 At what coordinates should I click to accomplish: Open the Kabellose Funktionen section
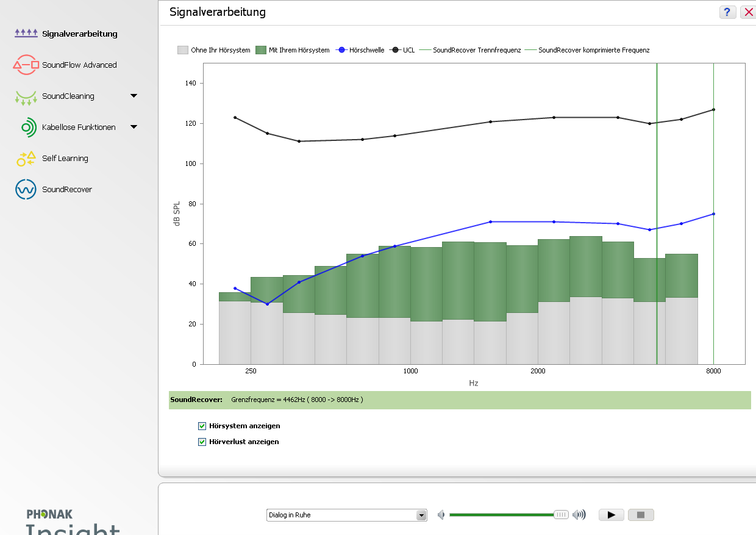click(x=79, y=127)
